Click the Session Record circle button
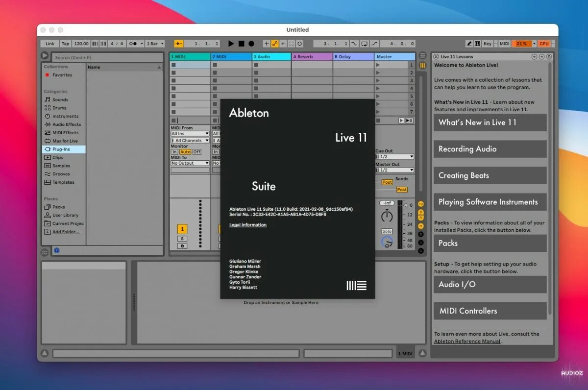588x390 pixels. point(299,44)
